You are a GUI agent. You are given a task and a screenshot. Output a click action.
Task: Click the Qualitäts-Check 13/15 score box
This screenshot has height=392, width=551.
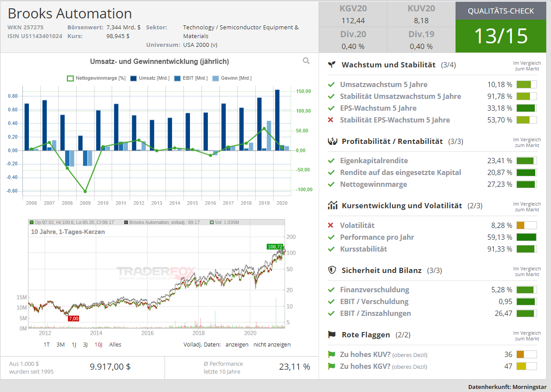pyautogui.click(x=501, y=36)
